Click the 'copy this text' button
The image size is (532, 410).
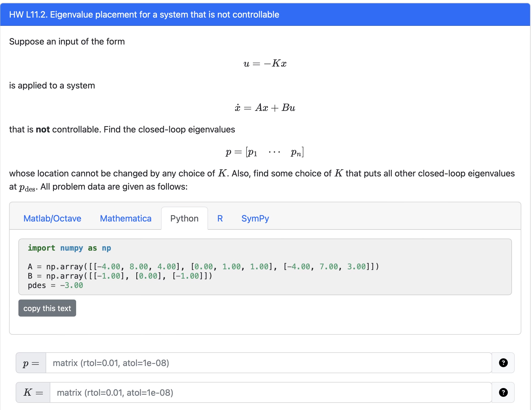point(47,308)
